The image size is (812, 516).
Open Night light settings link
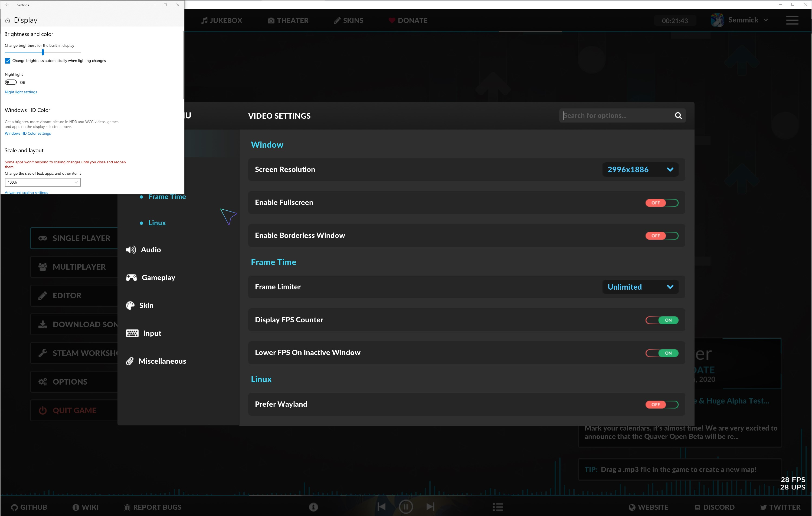point(21,92)
